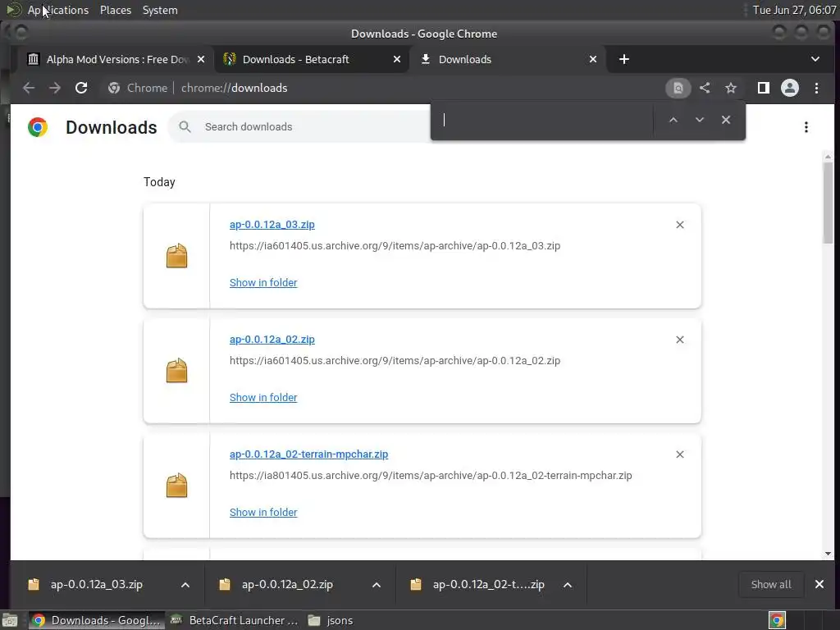Click the forward navigation arrow

(55, 88)
